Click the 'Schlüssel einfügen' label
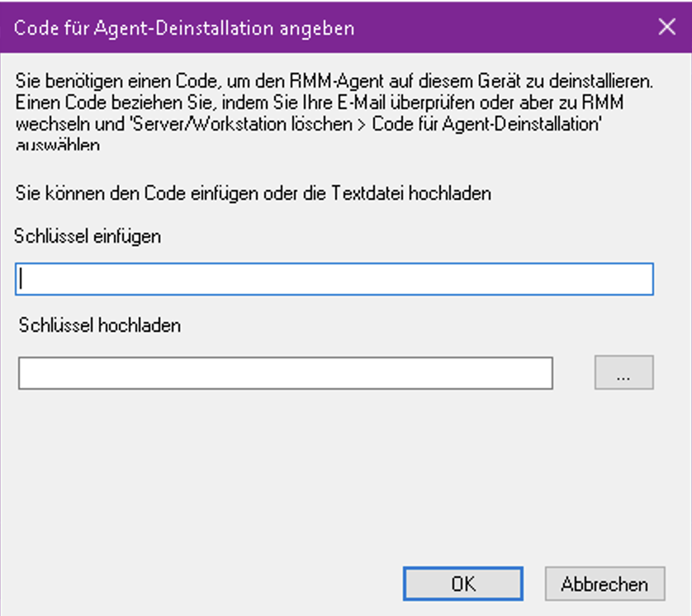The height and width of the screenshot is (616, 692). click(88, 235)
